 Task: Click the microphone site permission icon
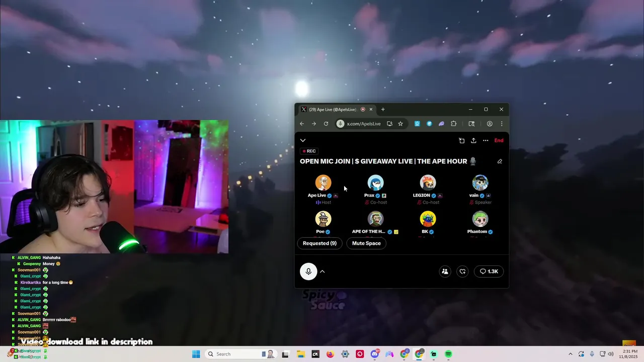pos(341,124)
